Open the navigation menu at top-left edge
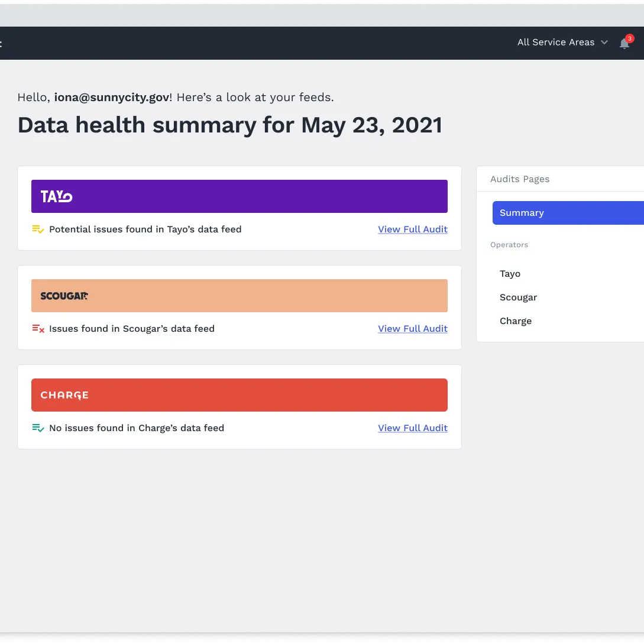The height and width of the screenshot is (644, 644). tap(1, 43)
